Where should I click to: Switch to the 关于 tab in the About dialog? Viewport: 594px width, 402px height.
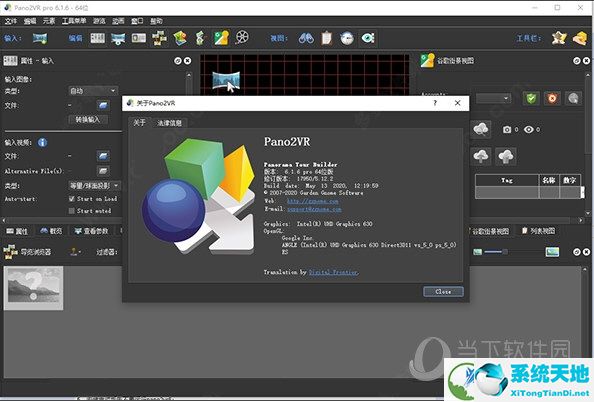pyautogui.click(x=139, y=122)
